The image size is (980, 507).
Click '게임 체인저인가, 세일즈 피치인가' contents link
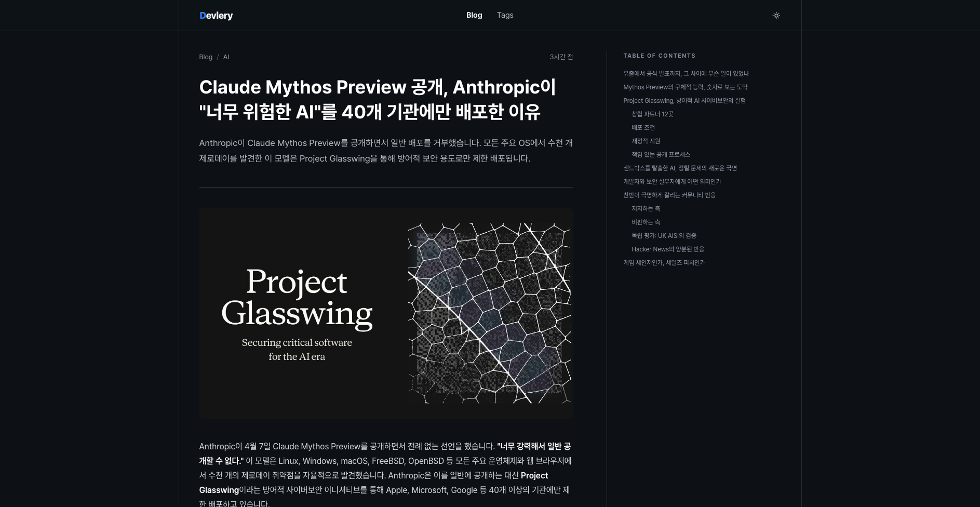(x=664, y=263)
